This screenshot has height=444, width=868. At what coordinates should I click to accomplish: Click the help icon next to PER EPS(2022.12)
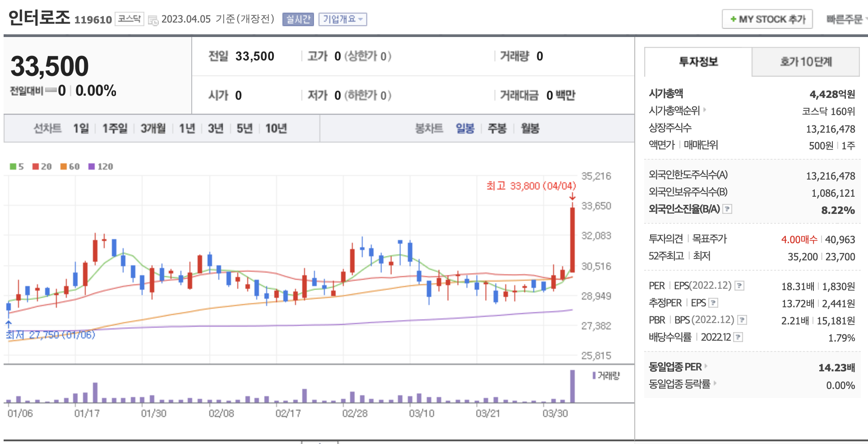point(739,286)
